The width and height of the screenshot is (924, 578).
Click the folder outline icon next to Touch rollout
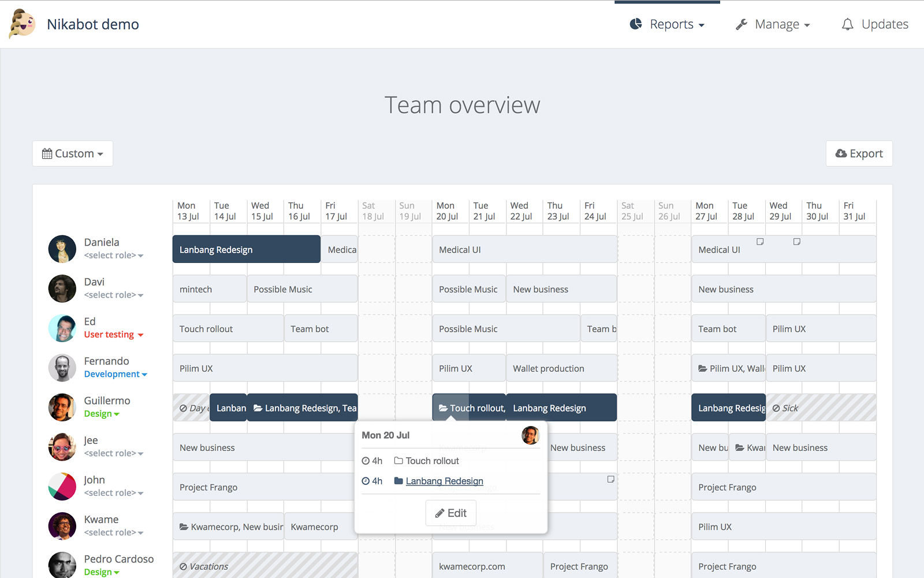click(398, 461)
